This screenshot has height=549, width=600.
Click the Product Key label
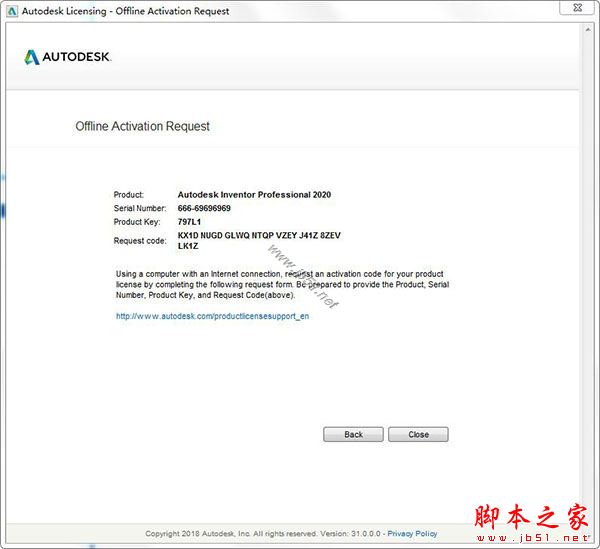pyautogui.click(x=137, y=222)
